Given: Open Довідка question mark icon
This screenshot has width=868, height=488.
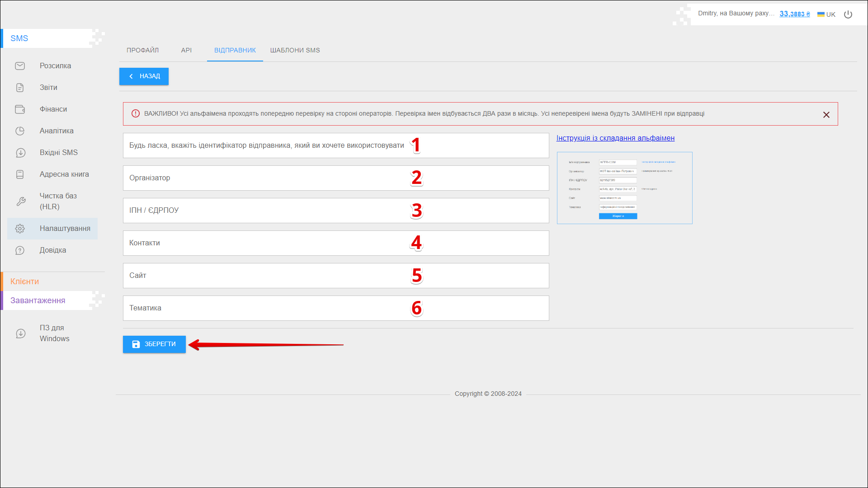Looking at the screenshot, I should point(20,250).
